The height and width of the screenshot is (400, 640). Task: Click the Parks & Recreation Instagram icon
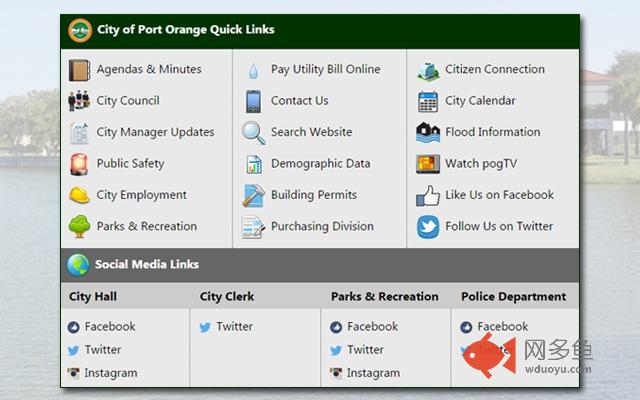pos(336,373)
